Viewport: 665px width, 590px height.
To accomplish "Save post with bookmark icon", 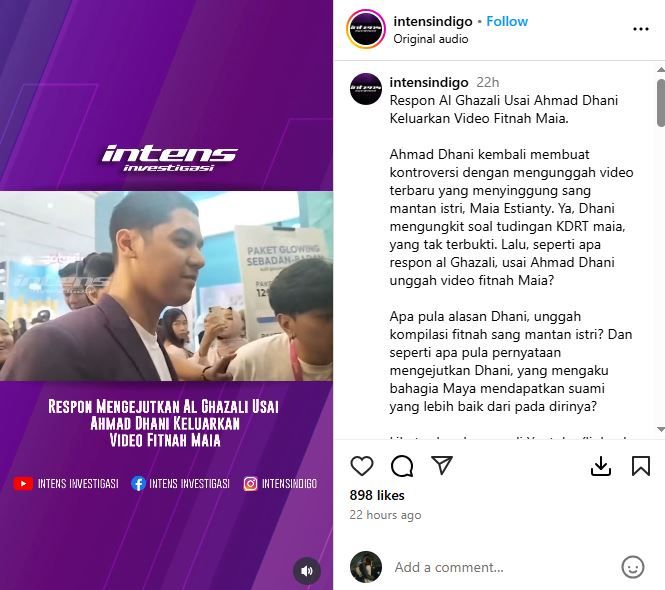I will point(640,466).
